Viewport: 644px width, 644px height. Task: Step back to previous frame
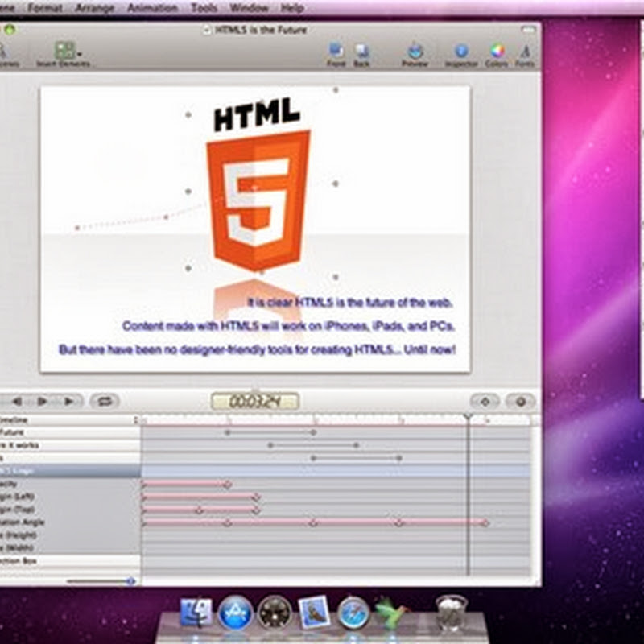pos(17,401)
